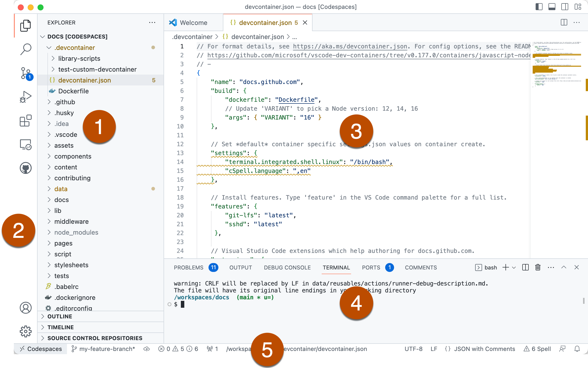This screenshot has height=368, width=588.
Task: Click the Run and Debug icon in sidebar
Action: tap(25, 97)
